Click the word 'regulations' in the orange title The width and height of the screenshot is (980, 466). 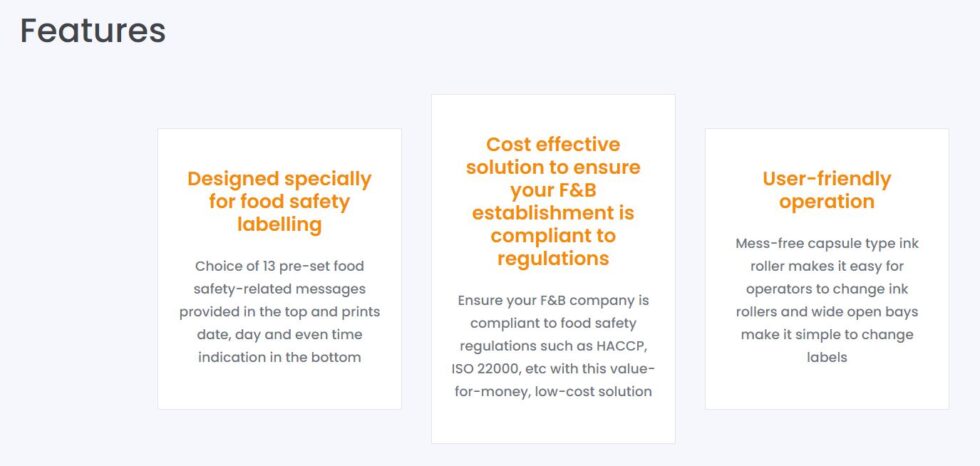click(x=553, y=258)
